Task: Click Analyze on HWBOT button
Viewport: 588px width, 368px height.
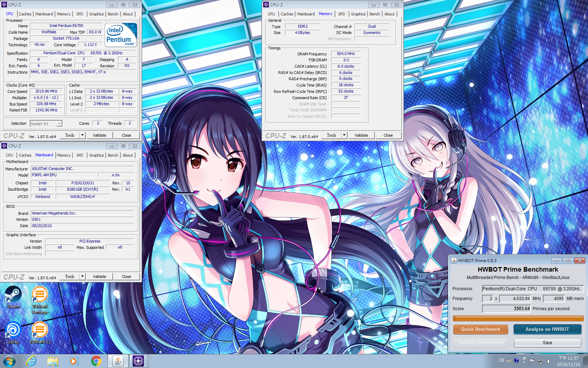Action: click(x=547, y=329)
